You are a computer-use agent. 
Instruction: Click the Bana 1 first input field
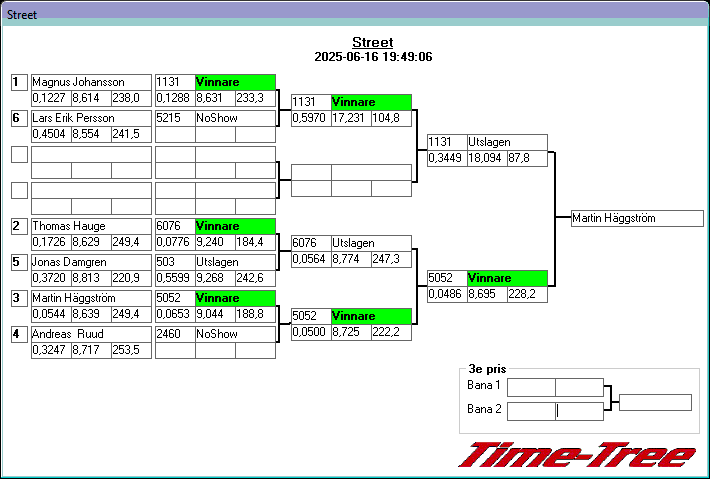(x=531, y=388)
